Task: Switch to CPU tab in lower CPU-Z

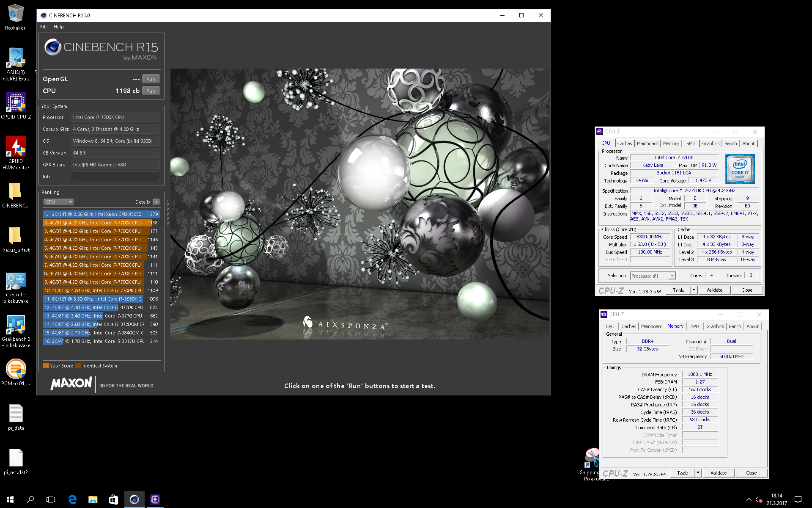Action: pos(610,326)
